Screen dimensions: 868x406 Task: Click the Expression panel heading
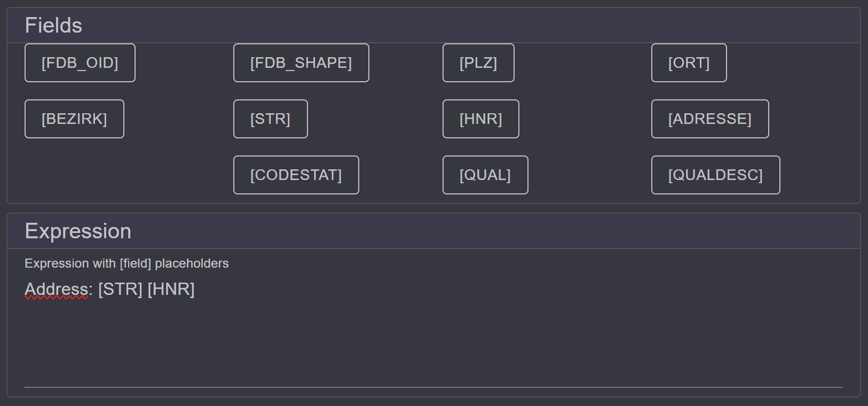(x=78, y=231)
